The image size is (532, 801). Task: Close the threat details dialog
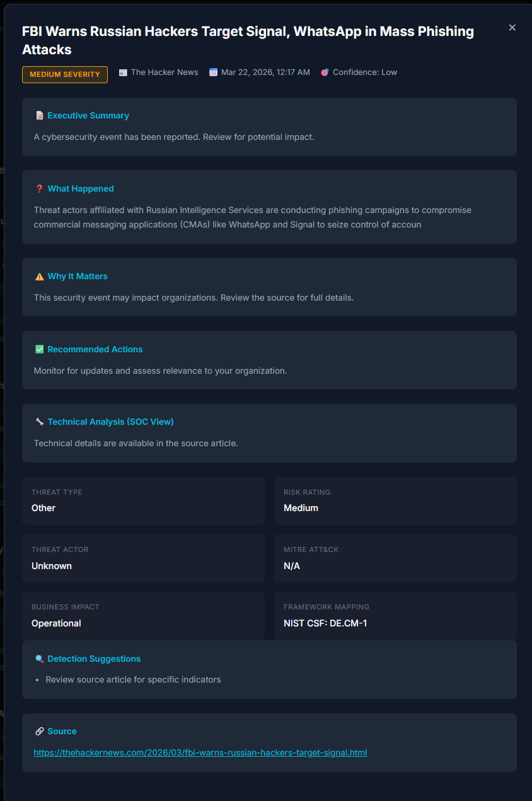point(512,28)
